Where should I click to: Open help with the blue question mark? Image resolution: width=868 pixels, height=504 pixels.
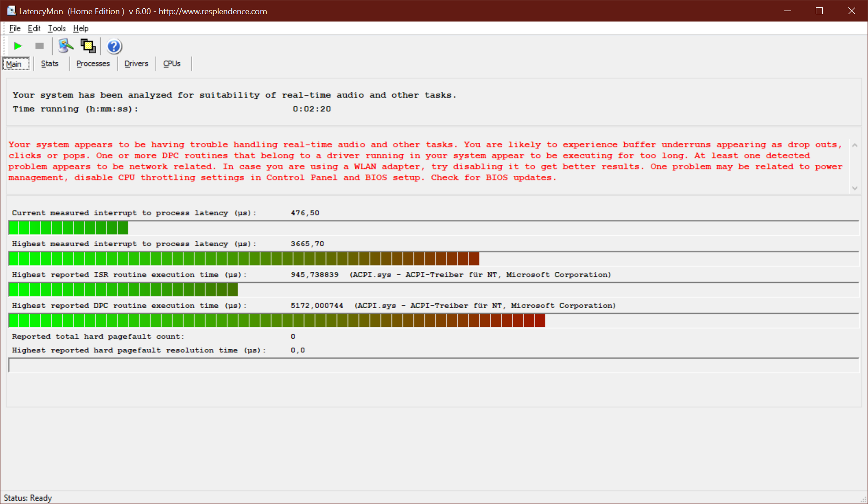(x=114, y=46)
